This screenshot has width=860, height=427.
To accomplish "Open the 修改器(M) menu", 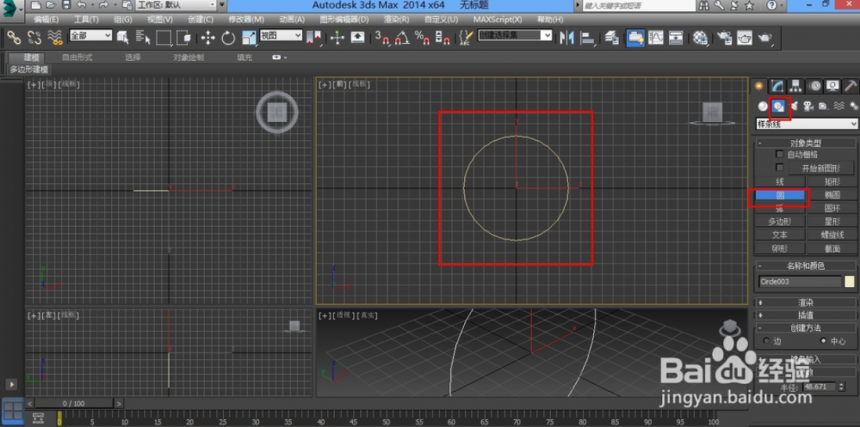I will pos(246,19).
